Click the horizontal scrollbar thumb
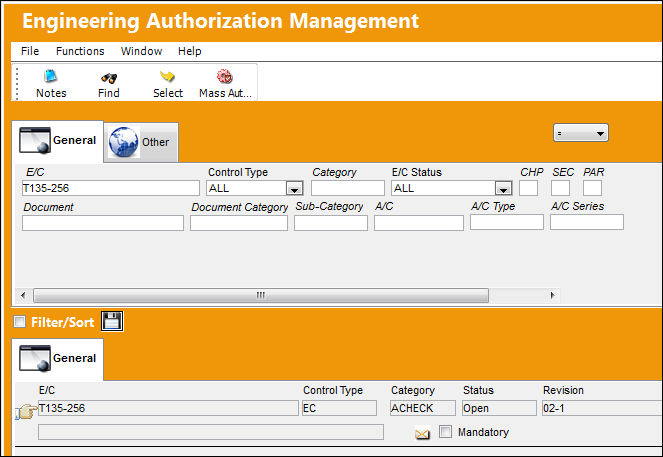663x457 pixels. tap(261, 295)
